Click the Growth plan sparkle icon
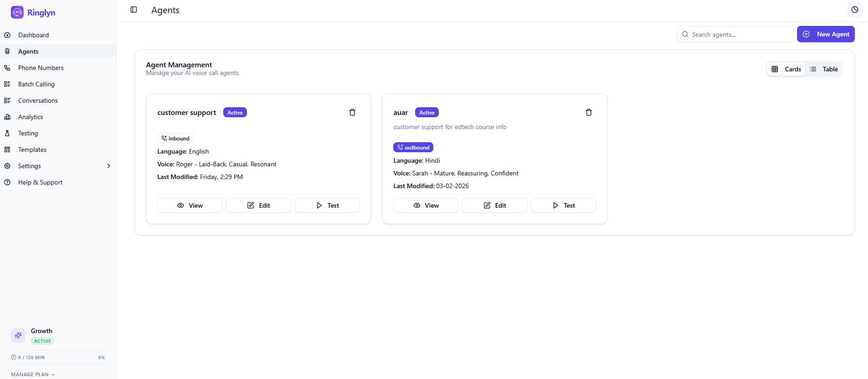 (18, 335)
